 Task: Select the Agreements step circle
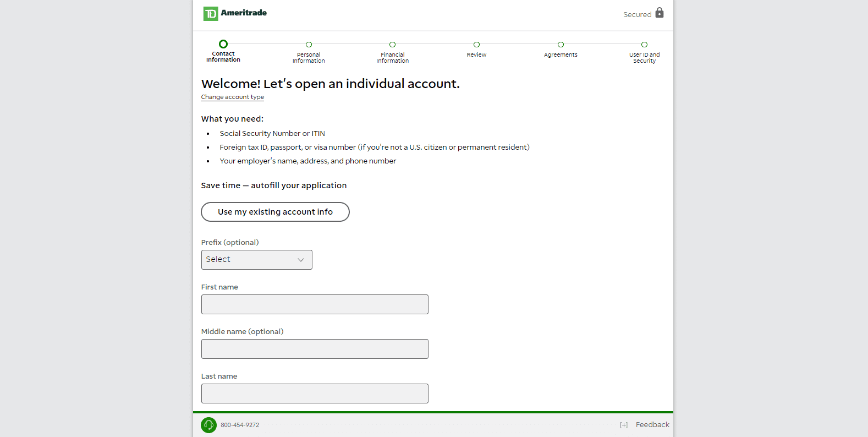[x=561, y=45]
